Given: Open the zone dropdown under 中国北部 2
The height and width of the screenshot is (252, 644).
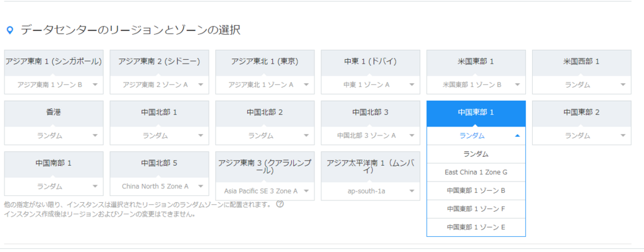Looking at the screenshot, I should (x=265, y=136).
